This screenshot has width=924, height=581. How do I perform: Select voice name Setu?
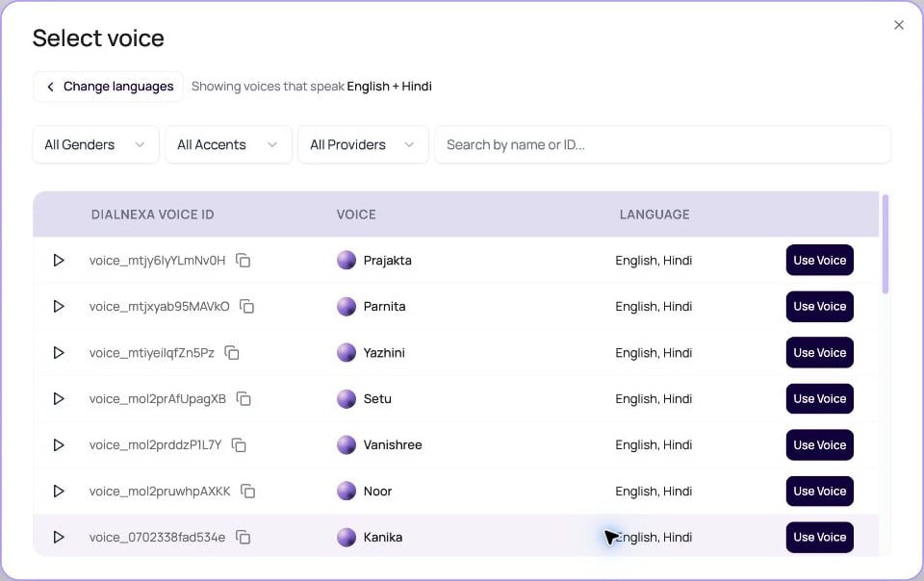pyautogui.click(x=377, y=398)
